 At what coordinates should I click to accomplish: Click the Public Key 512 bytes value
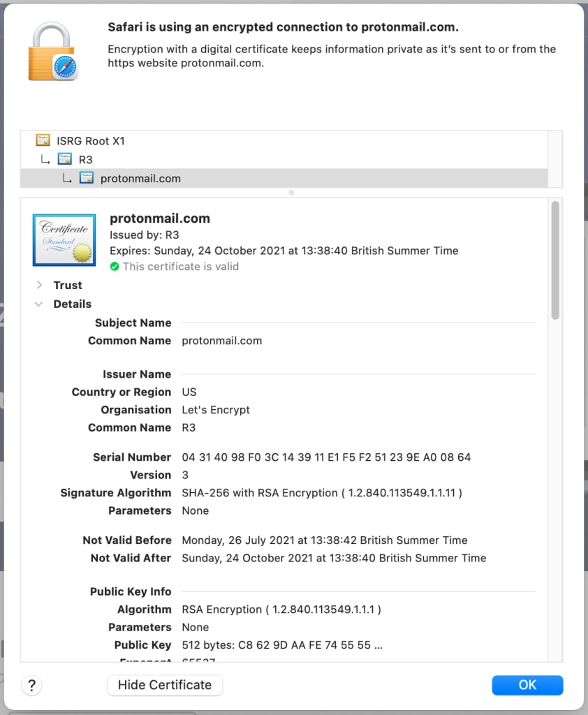point(282,645)
